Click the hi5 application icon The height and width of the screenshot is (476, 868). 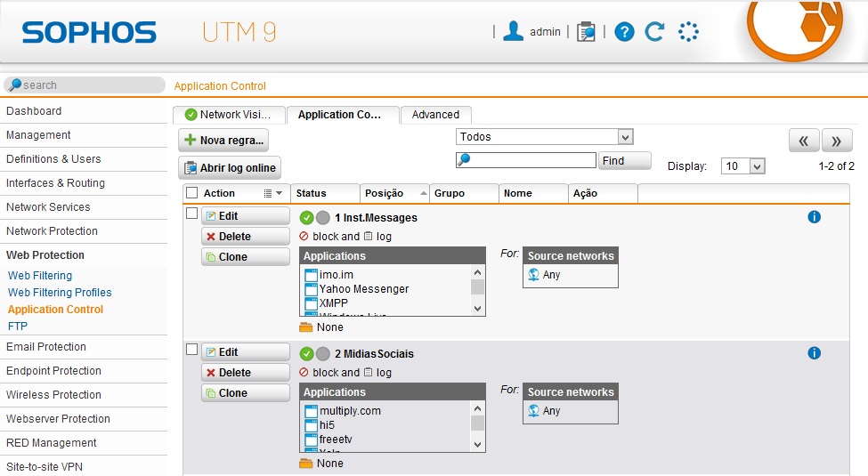[311, 425]
